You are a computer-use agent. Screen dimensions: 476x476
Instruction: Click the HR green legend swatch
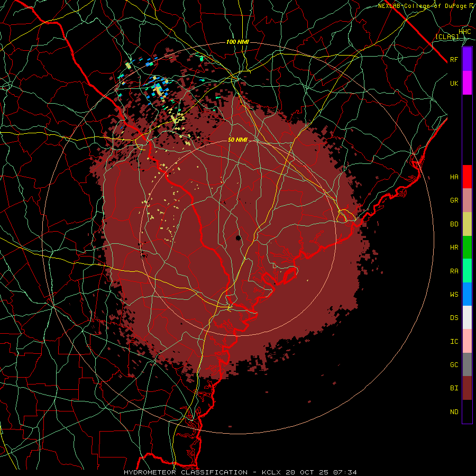click(x=467, y=248)
